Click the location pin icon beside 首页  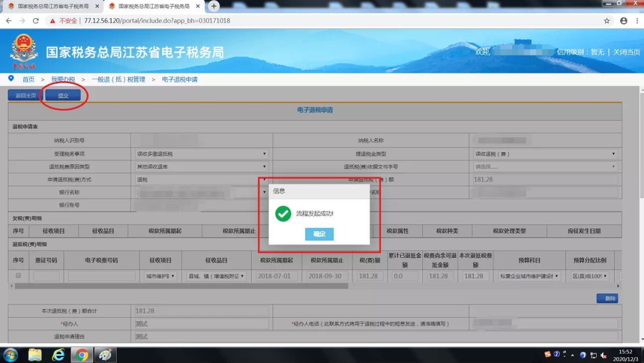tap(11, 79)
